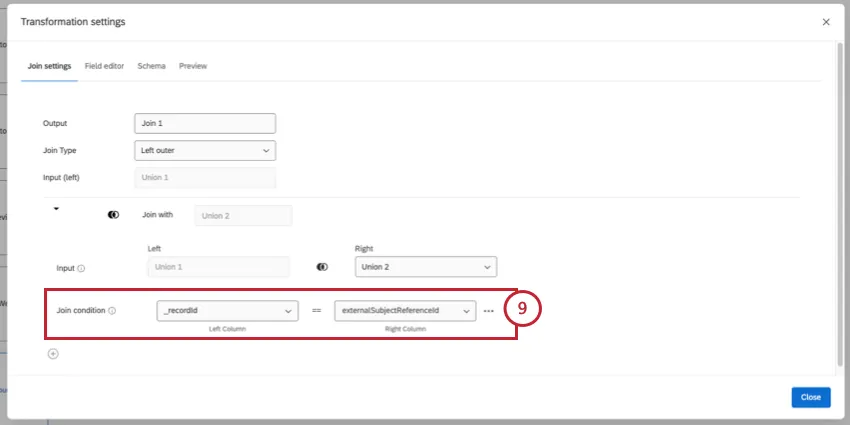Click the join icon between Left and Right inputs
850x425 pixels.
tap(322, 267)
